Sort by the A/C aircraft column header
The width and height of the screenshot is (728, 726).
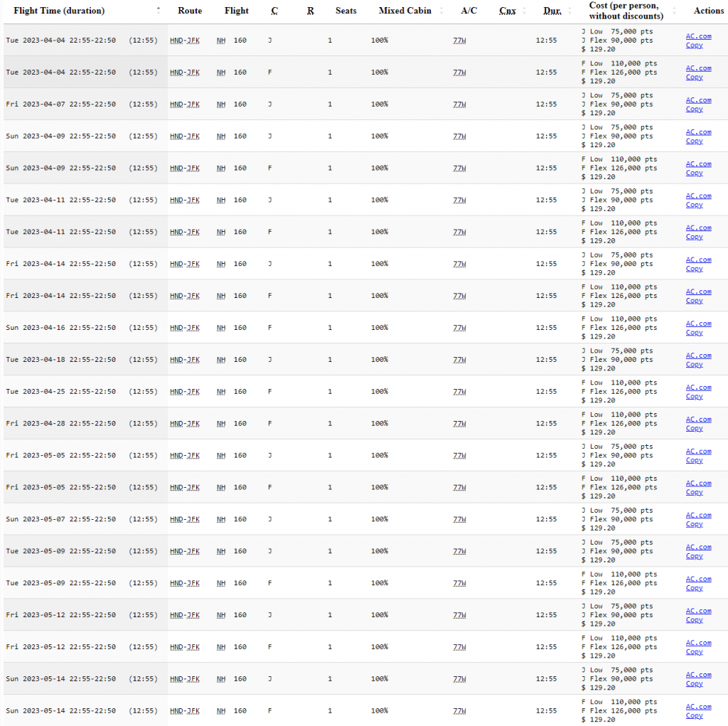click(x=469, y=11)
